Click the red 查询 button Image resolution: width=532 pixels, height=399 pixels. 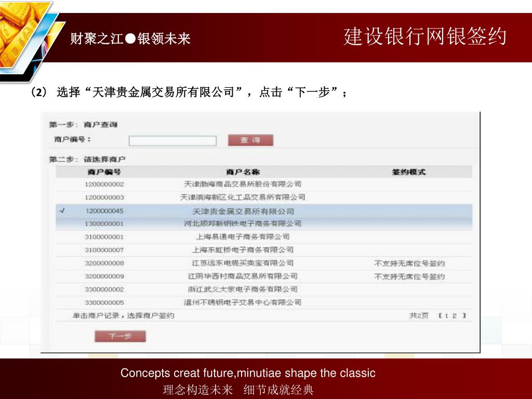click(x=250, y=140)
